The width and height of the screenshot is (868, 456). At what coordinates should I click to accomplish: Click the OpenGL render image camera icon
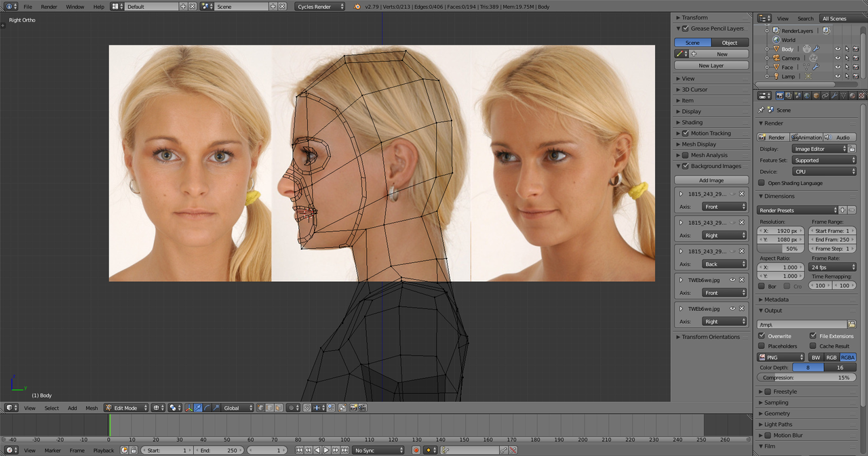click(353, 408)
